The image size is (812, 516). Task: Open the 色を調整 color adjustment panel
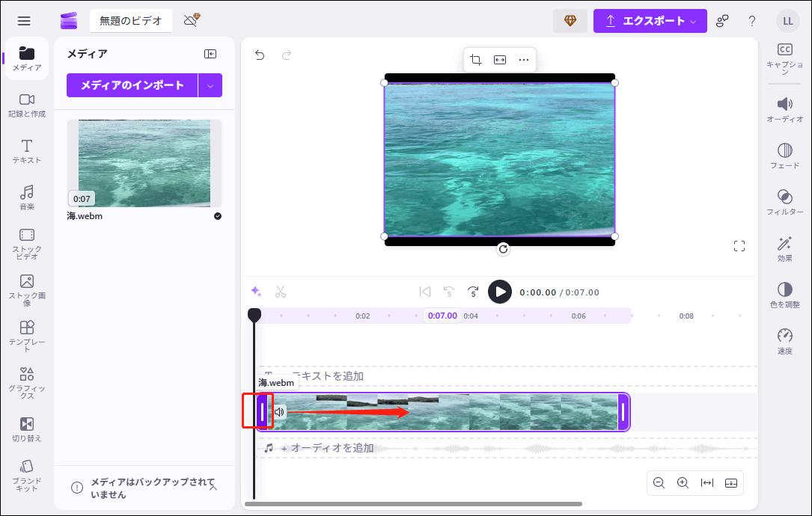784,293
